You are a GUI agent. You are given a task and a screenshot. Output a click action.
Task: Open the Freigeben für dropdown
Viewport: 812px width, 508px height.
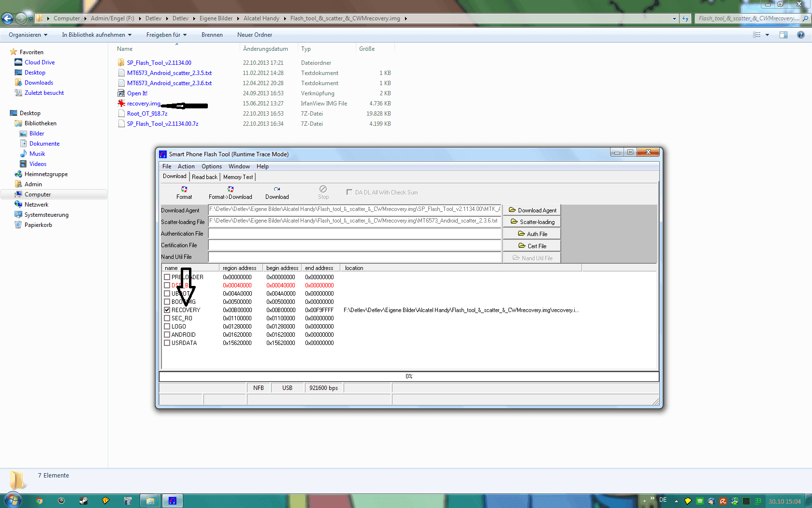tap(166, 35)
